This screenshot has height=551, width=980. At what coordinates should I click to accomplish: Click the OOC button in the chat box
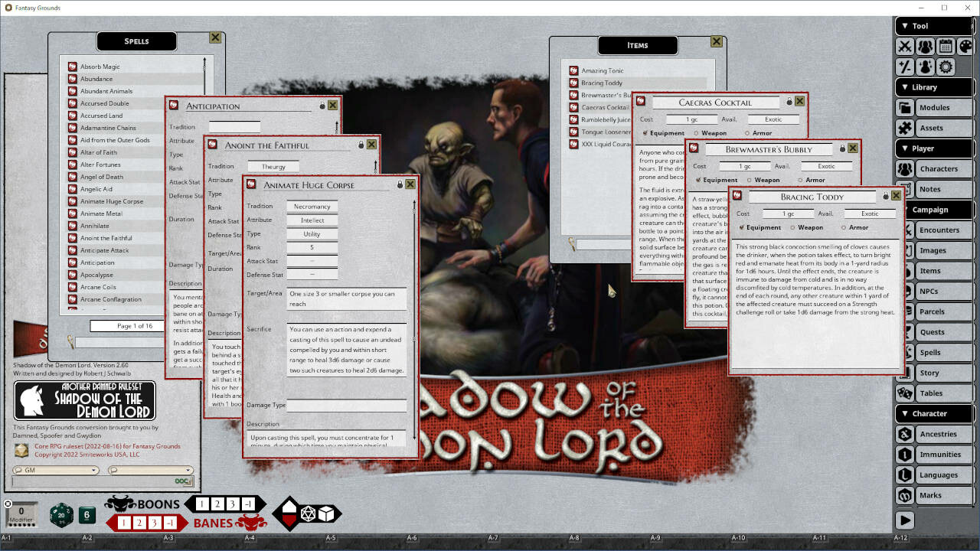181,481
